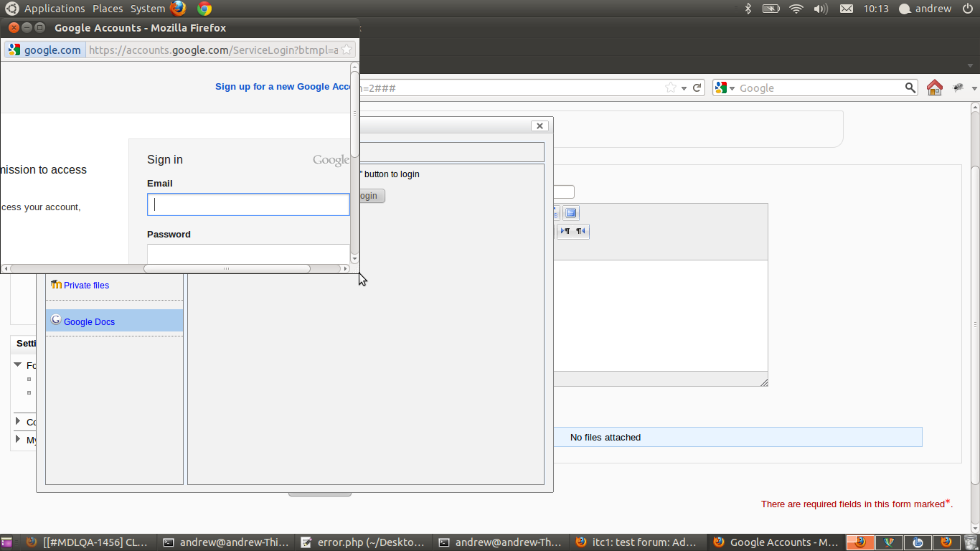980x551 pixels.
Task: Open the Applications menu
Action: pyautogui.click(x=55, y=9)
